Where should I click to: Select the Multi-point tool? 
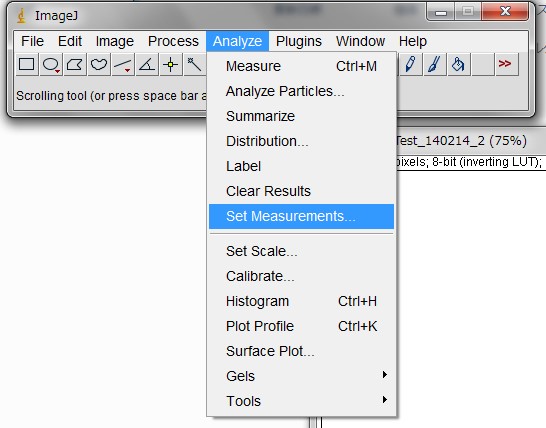[171, 64]
